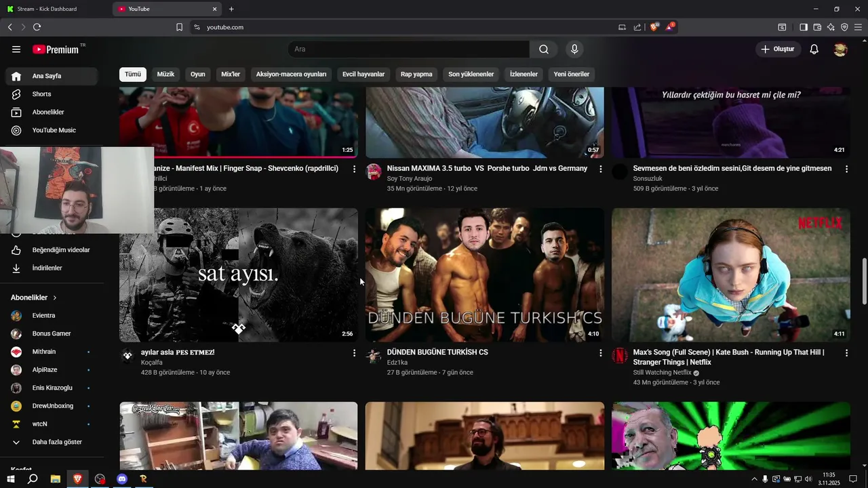Image resolution: width=868 pixels, height=488 pixels.
Task: Bookmark this page with the bookmark icon
Action: pos(179,27)
